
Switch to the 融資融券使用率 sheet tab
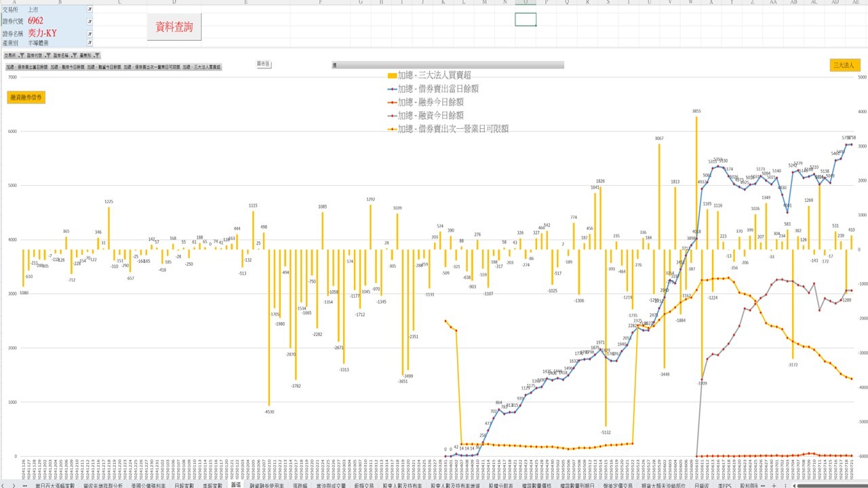pyautogui.click(x=267, y=485)
